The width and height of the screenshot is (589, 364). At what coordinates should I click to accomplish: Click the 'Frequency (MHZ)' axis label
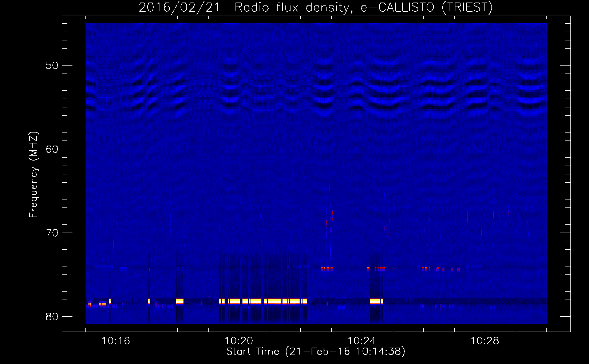[x=33, y=175]
